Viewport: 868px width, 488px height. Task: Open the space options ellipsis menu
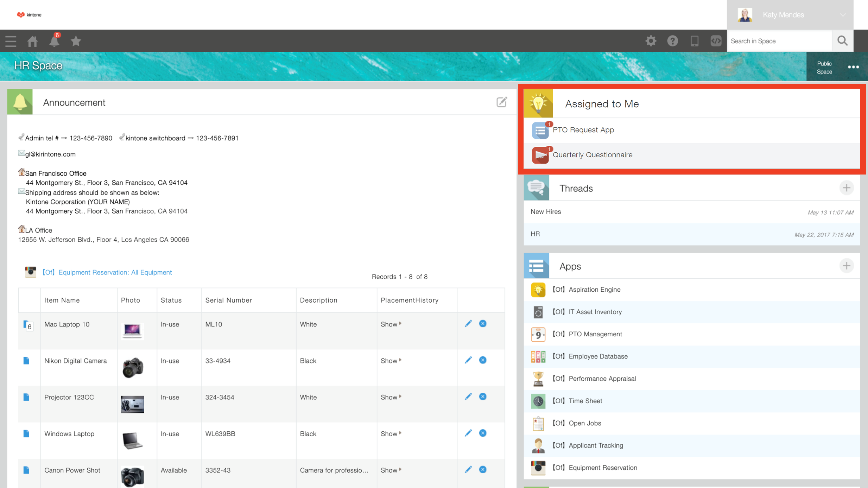point(853,67)
